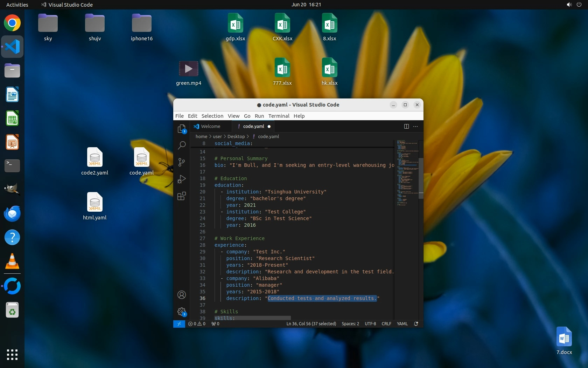Open the Explorer view in activity bar
The image size is (588, 368).
click(181, 129)
